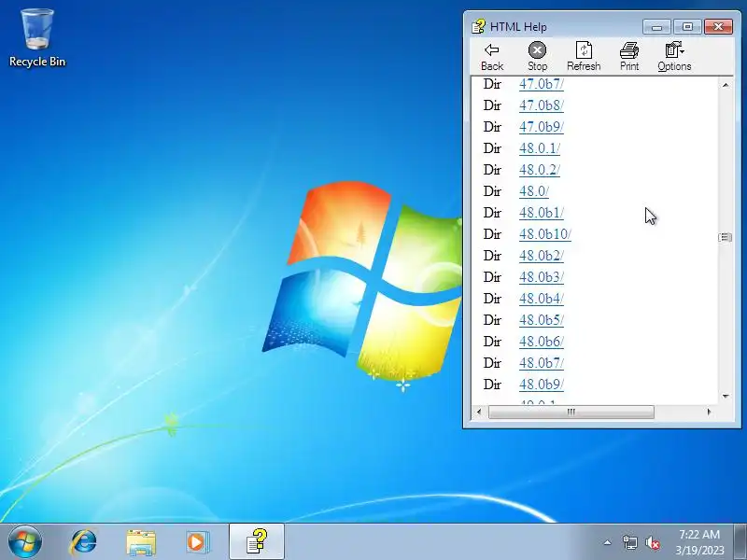Select the HTML Help taskbar button

point(256,542)
